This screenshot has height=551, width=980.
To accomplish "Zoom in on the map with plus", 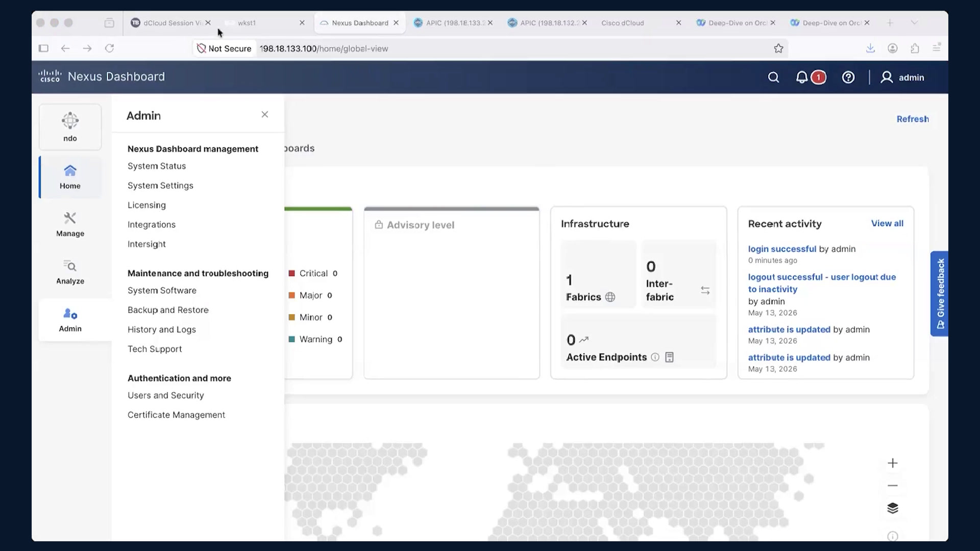I will 892,463.
